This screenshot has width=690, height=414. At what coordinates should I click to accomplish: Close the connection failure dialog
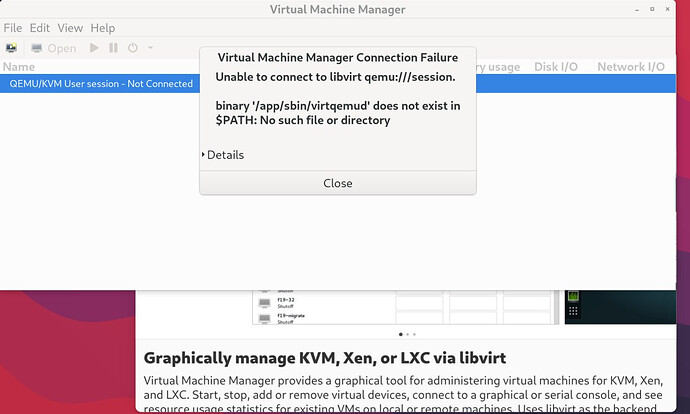(x=338, y=183)
